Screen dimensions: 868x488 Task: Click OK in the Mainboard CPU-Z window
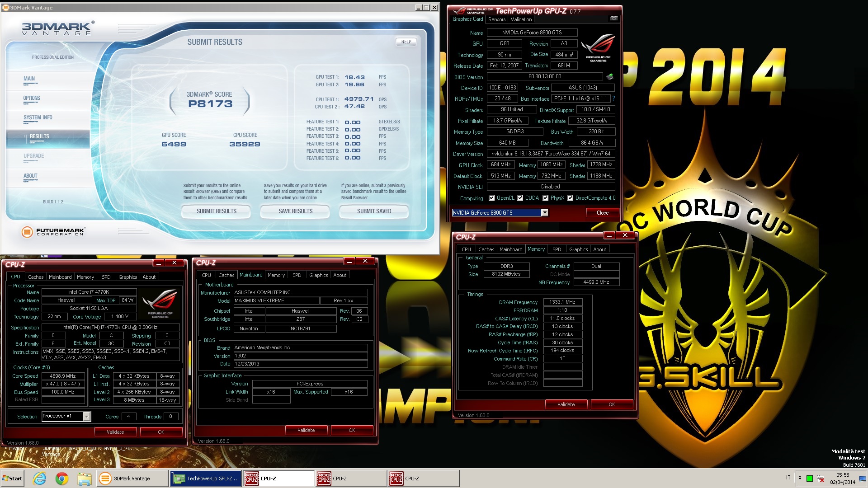point(352,430)
